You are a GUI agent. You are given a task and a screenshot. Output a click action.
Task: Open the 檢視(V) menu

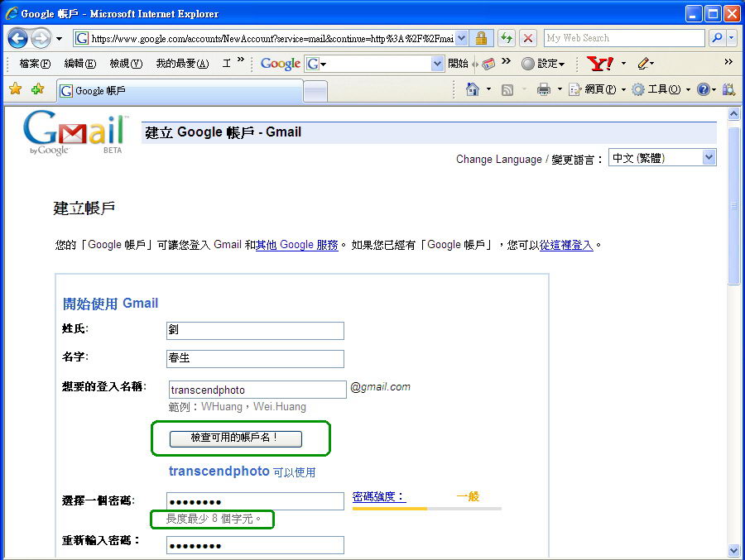click(126, 63)
